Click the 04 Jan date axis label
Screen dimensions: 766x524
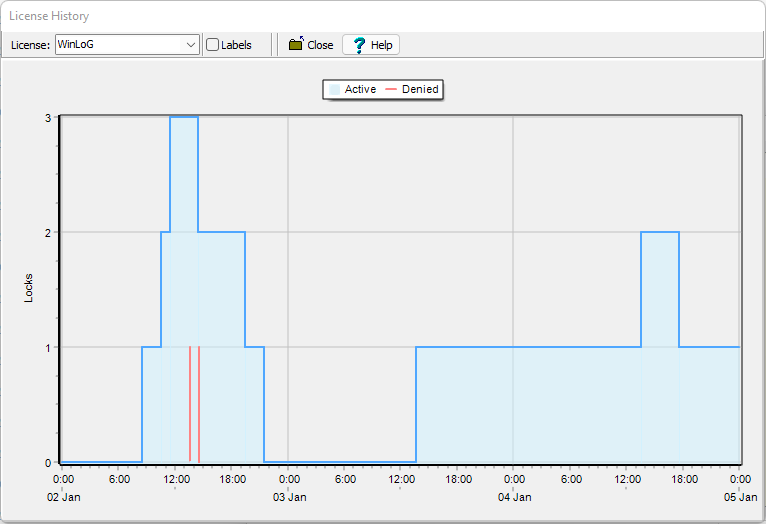point(514,497)
